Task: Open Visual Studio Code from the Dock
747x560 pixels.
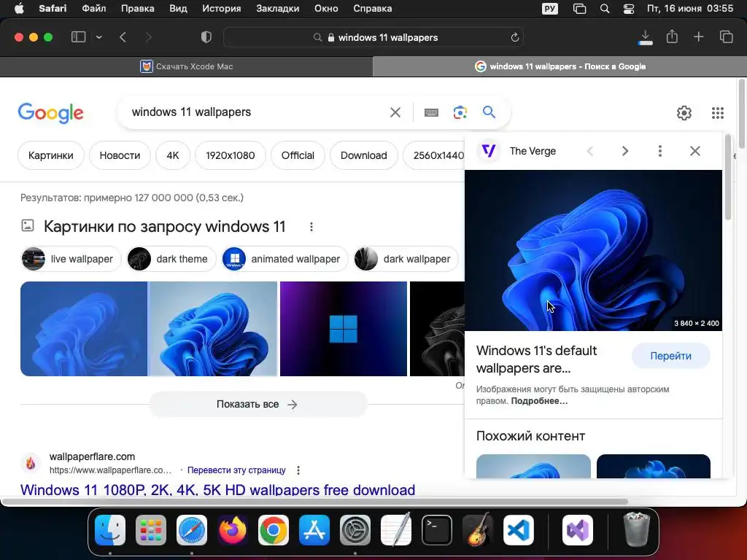Action: click(519, 530)
